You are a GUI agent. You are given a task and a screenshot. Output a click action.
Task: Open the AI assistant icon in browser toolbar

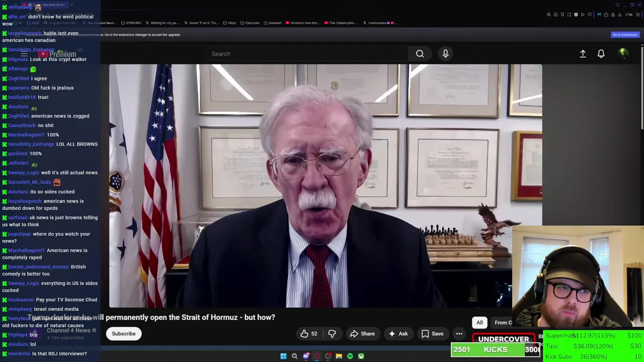pos(628,15)
